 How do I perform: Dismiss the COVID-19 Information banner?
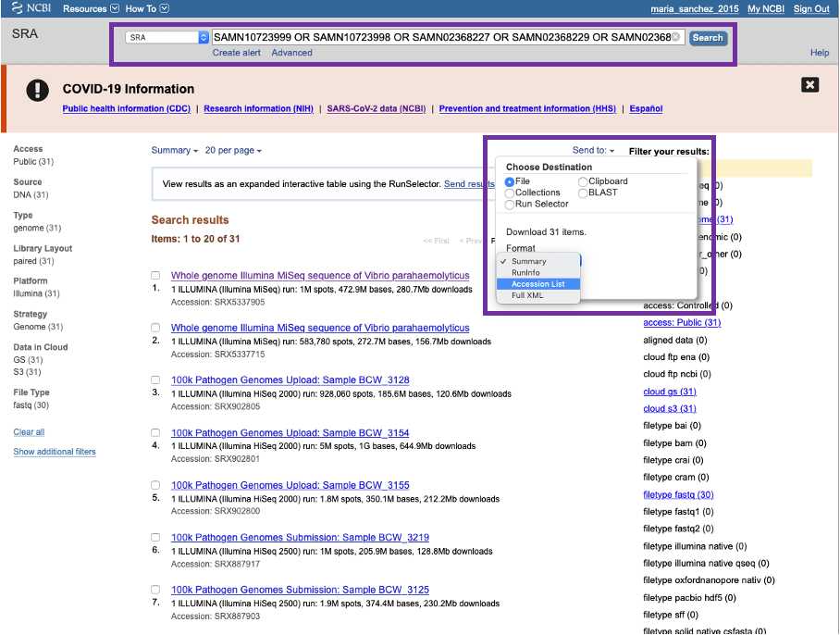809,85
